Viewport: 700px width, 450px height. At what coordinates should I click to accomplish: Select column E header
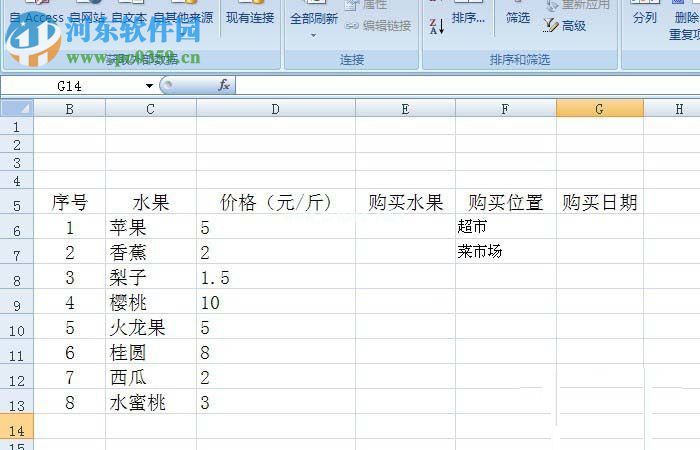point(405,109)
